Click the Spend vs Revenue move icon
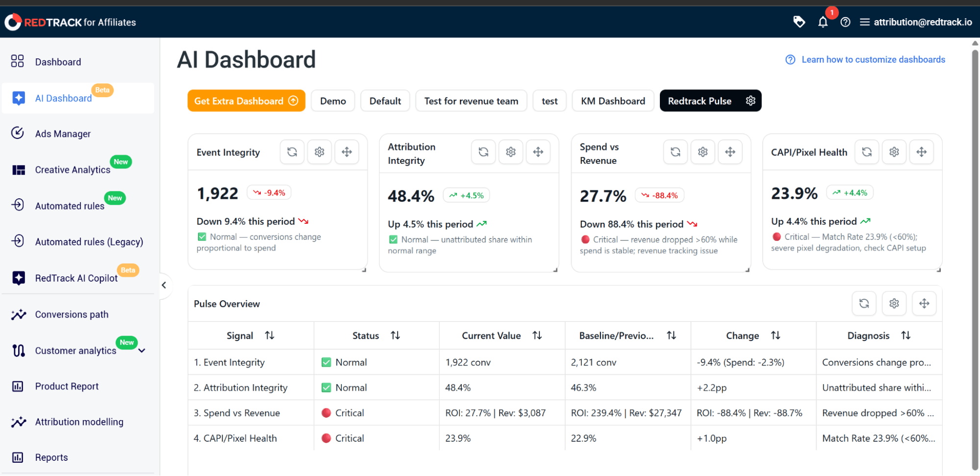Viewport: 980px width, 476px height. 730,152
